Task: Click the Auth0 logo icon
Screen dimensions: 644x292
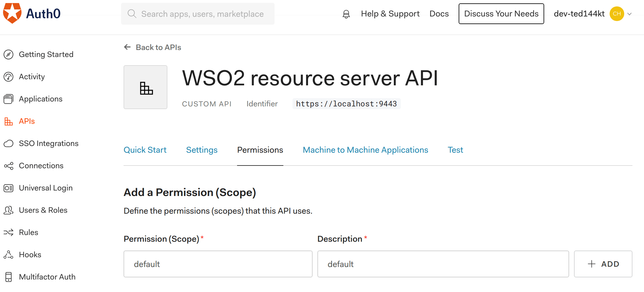Action: (x=12, y=13)
